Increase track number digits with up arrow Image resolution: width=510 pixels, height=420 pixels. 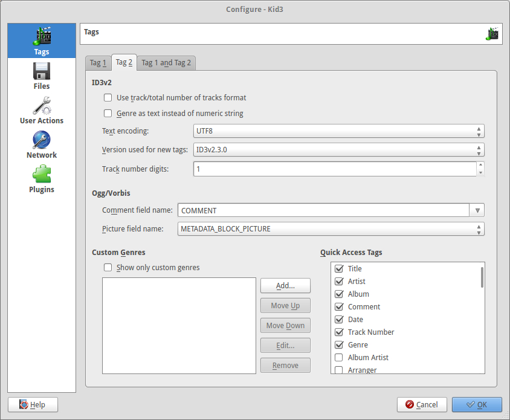click(480, 165)
